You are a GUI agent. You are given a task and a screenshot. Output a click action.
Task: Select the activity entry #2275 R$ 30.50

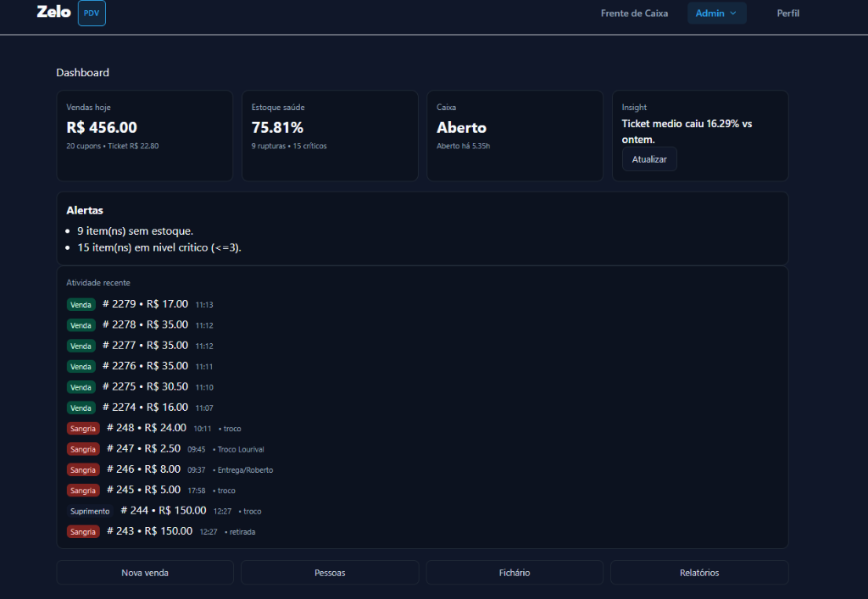click(149, 386)
